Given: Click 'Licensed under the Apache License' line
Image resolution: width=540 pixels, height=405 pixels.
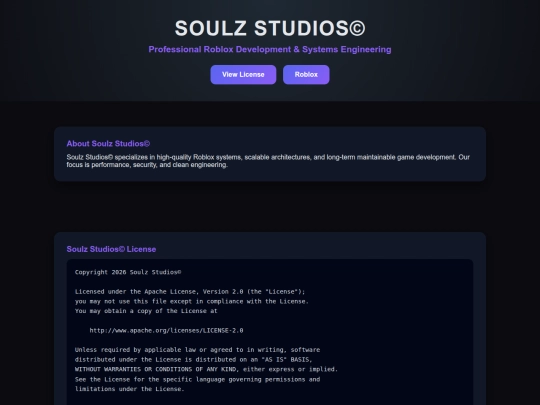Looking at the screenshot, I should [x=190, y=291].
